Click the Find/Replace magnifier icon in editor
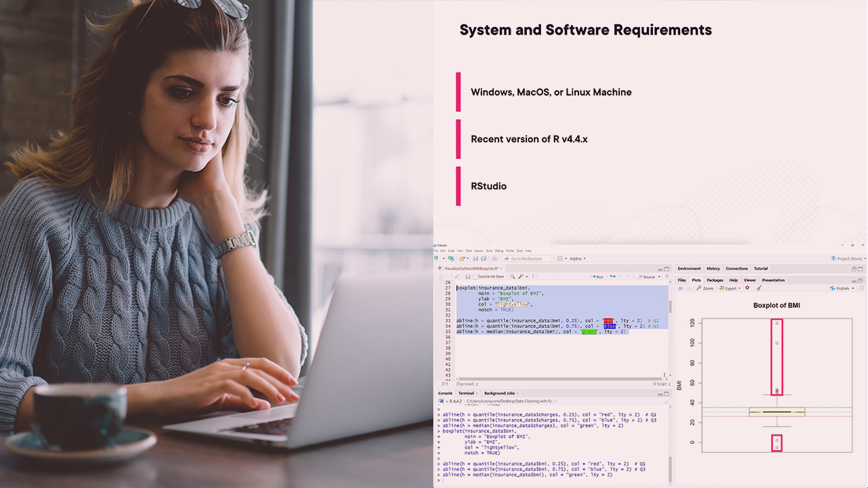Viewport: 868px width, 488px height. tap(513, 277)
